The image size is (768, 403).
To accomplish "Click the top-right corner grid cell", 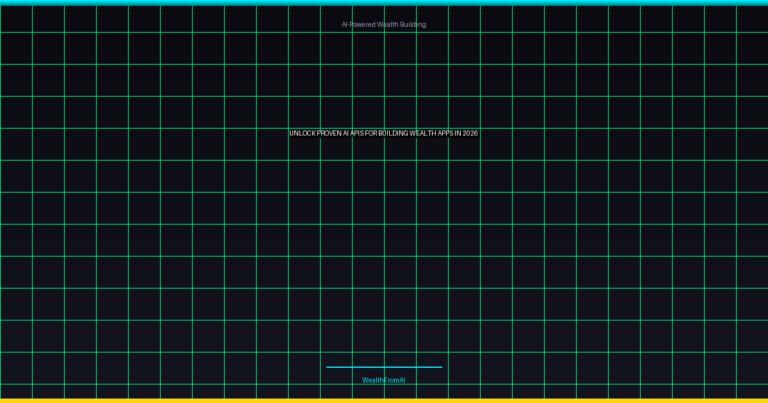I will click(x=752, y=18).
